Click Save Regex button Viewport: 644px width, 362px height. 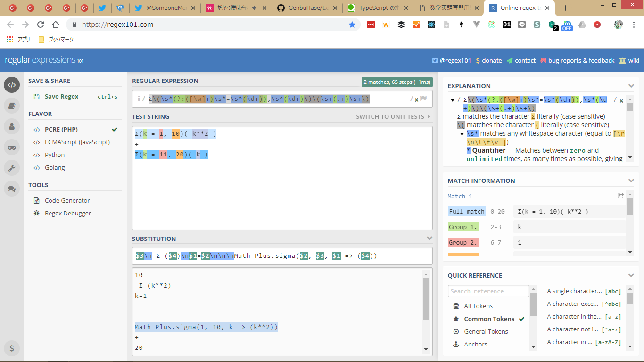click(61, 96)
